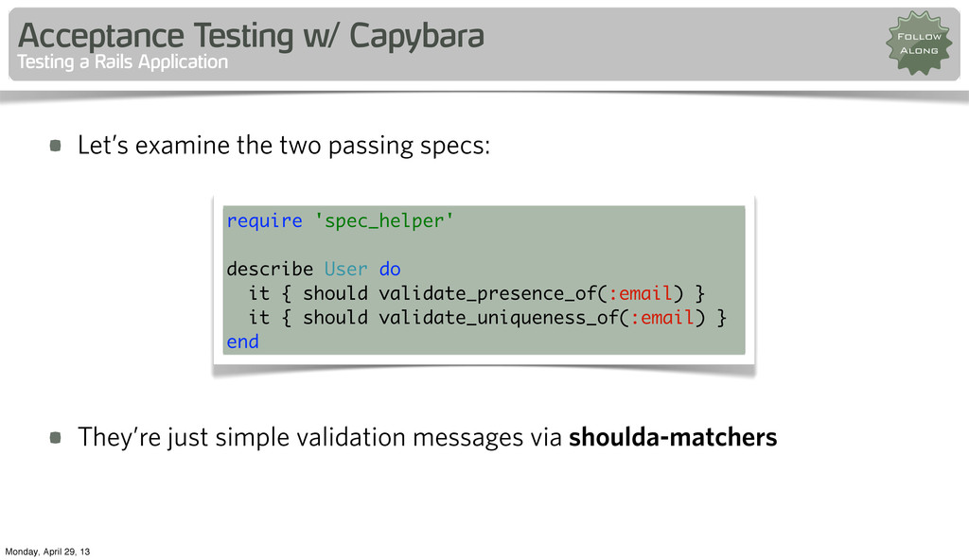Viewport: 969px width, 560px height.
Task: Click the slide title Acceptance Testing w/ Capybara
Action: tap(251, 35)
